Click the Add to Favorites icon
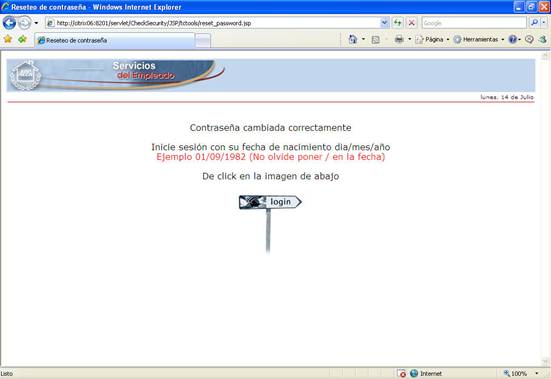The image size is (551, 379). coord(22,39)
